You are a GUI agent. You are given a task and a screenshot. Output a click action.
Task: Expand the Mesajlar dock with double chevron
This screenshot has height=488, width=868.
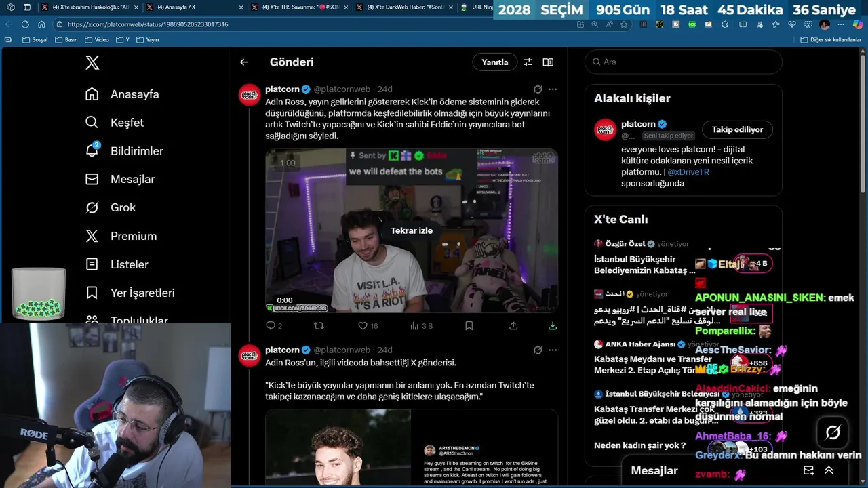829,470
